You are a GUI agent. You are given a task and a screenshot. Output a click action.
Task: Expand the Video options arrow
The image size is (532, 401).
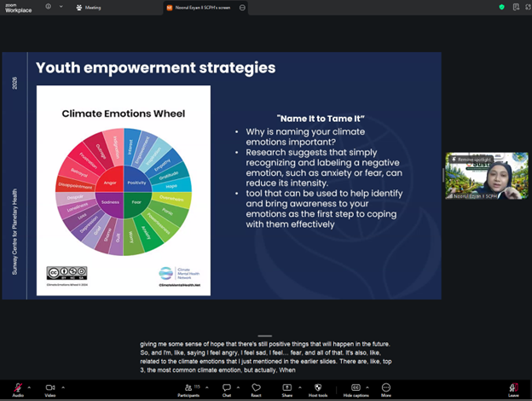(64, 386)
